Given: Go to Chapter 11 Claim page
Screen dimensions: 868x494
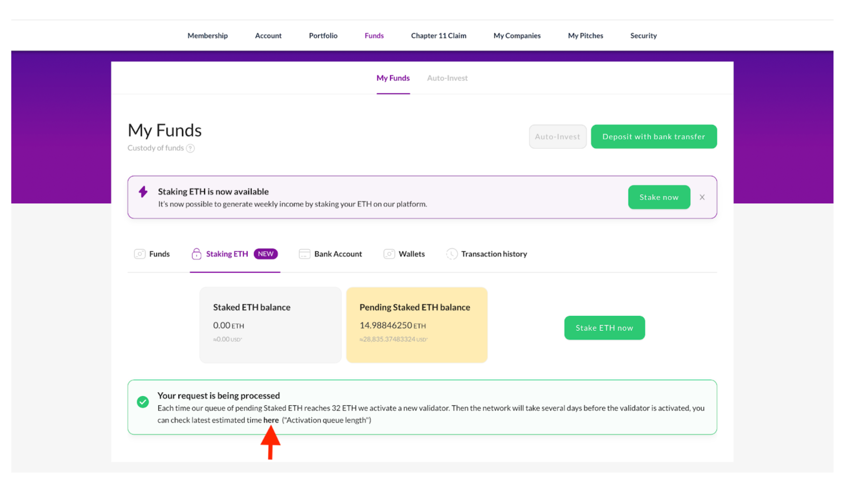Looking at the screenshot, I should 438,36.
